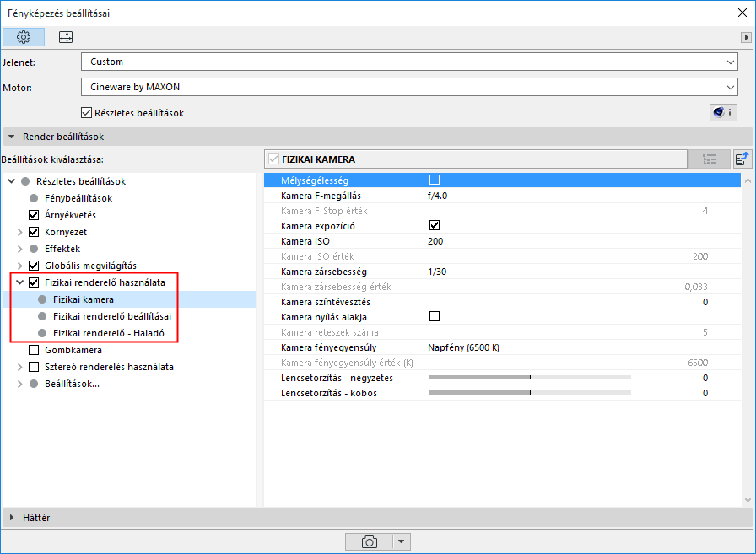Select the Kamera F-megállás row label
Screen dimensions: 756x554
pyautogui.click(x=321, y=196)
